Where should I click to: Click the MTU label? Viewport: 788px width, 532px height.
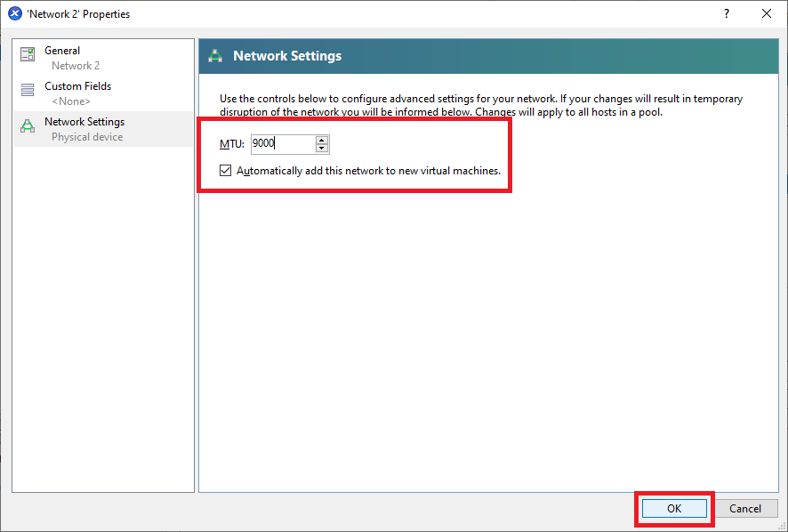(x=231, y=144)
